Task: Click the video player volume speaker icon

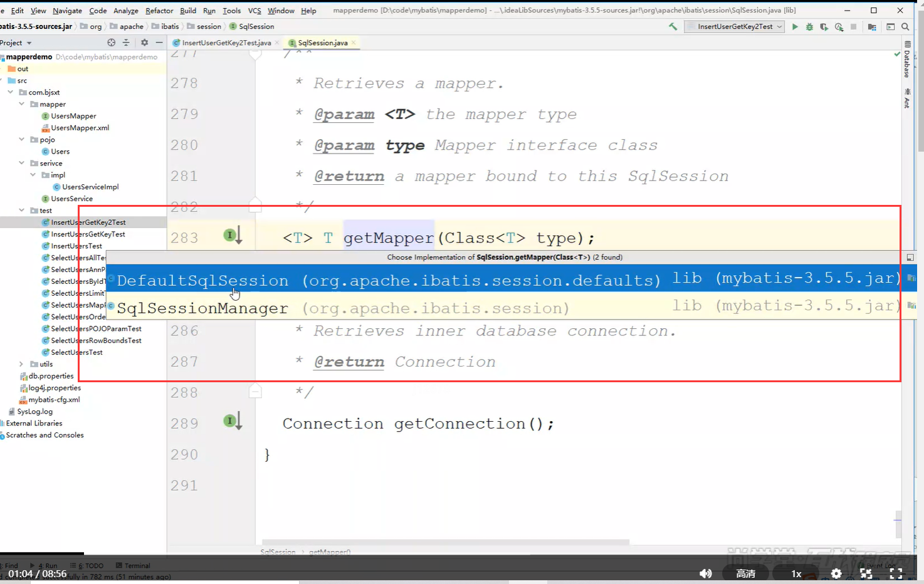Action: [706, 573]
